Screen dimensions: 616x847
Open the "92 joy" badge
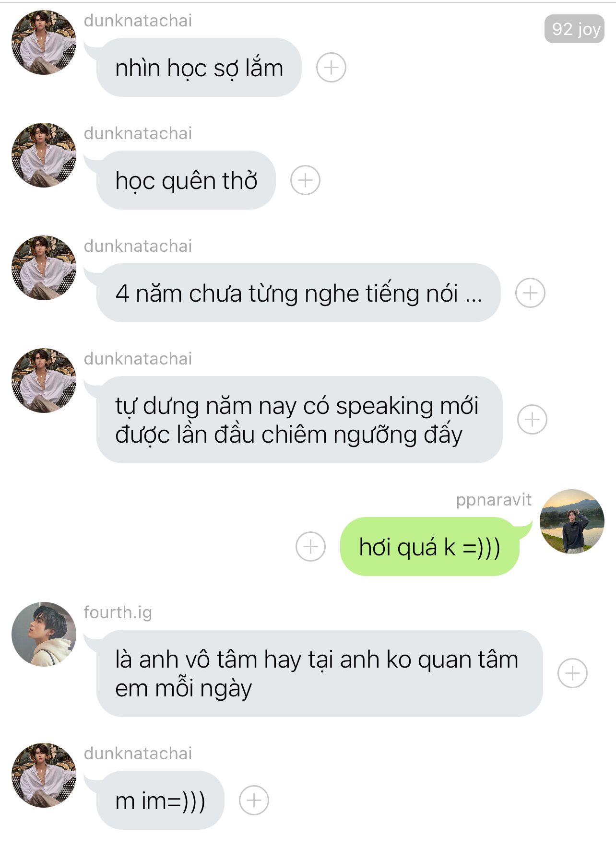coord(574,29)
